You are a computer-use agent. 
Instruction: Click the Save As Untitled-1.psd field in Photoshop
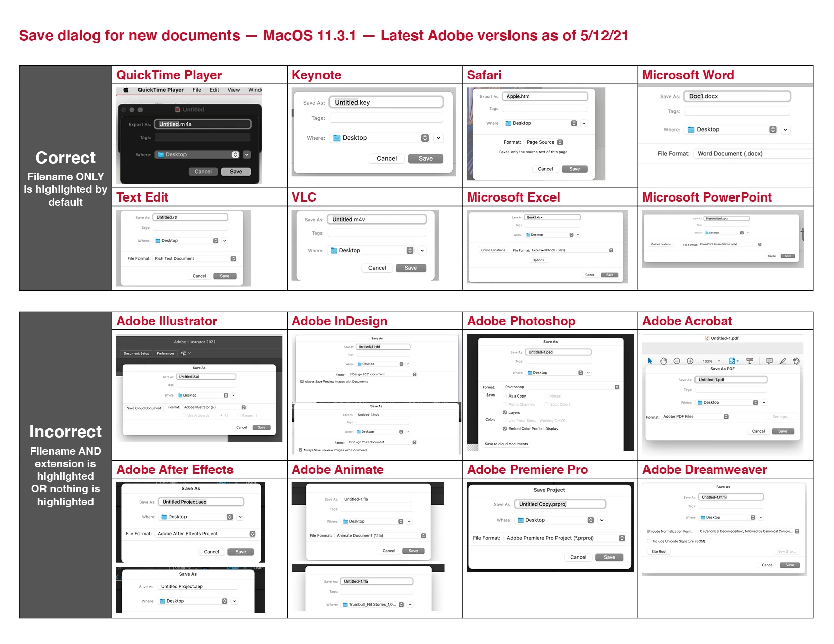[558, 352]
